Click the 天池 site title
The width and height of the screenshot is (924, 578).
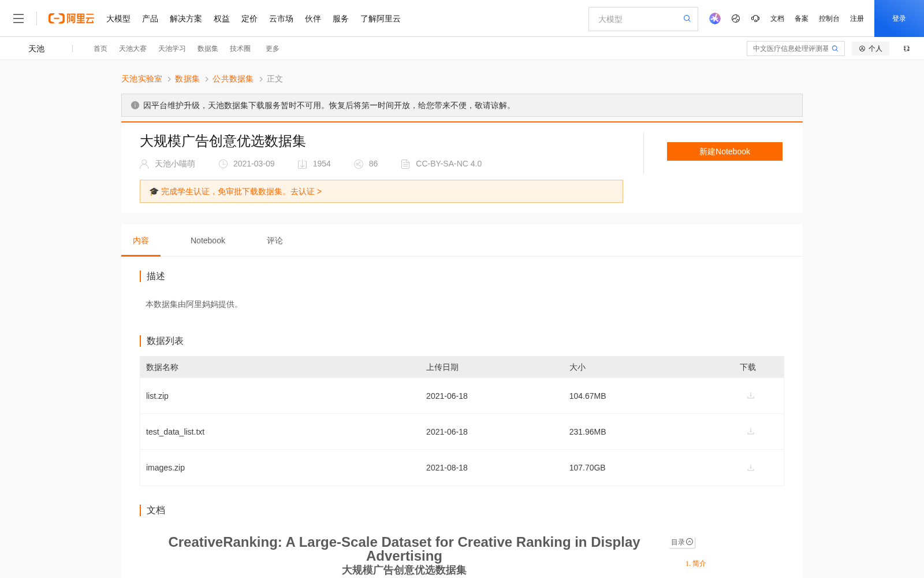[x=36, y=49]
